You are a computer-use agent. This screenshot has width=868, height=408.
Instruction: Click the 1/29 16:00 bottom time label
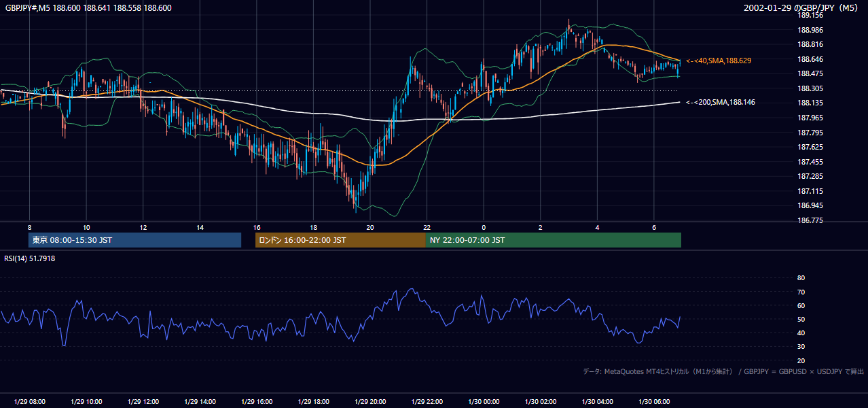(x=257, y=402)
